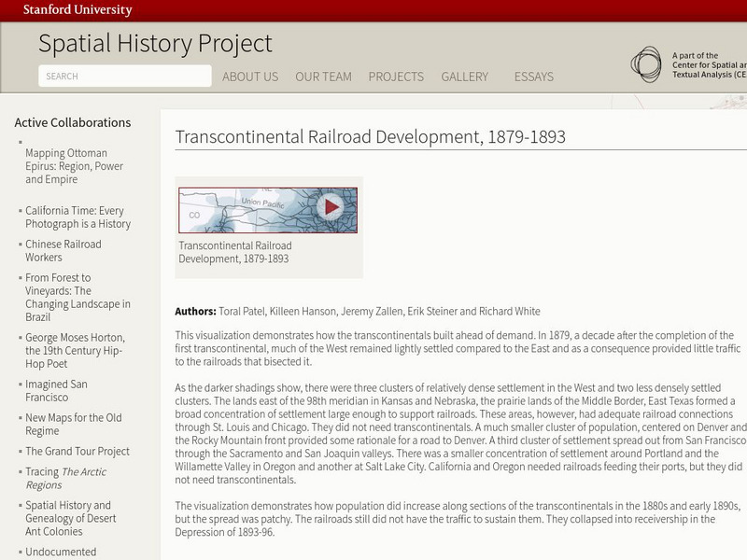Click the Stanford University wordmark
Screen dimensions: 747x560
pos(78,9)
